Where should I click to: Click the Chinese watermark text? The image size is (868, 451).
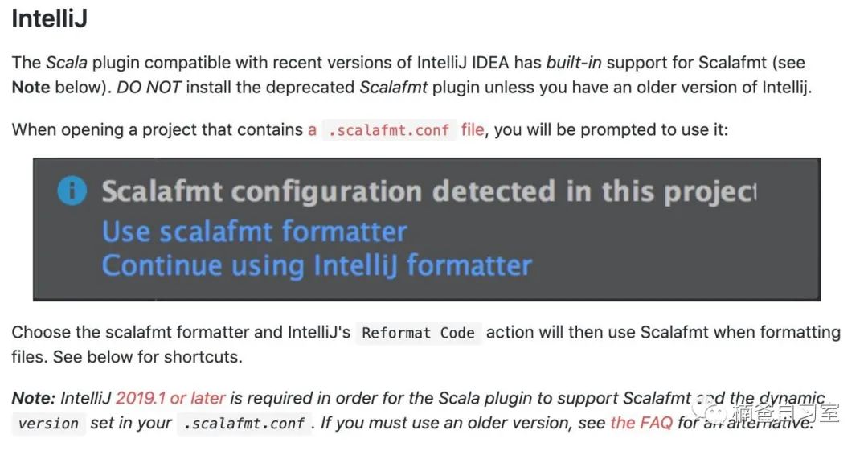coord(785,412)
